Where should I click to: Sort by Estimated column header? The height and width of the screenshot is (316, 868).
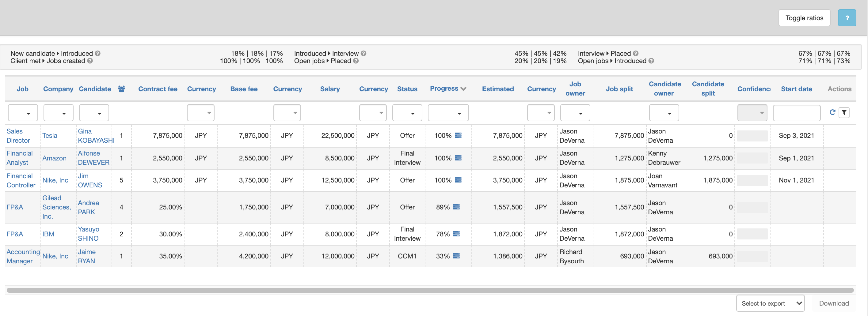point(498,89)
